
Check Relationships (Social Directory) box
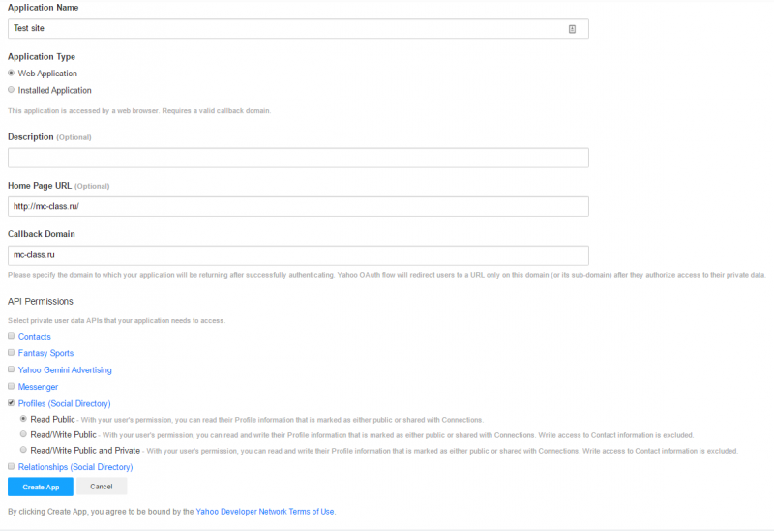(x=11, y=466)
